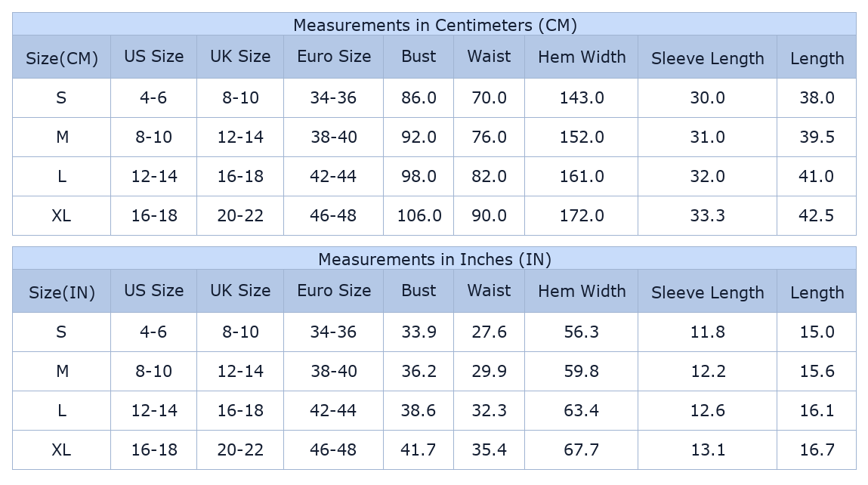
Task: Click the 161.0 hem width value
Action: 582,176
